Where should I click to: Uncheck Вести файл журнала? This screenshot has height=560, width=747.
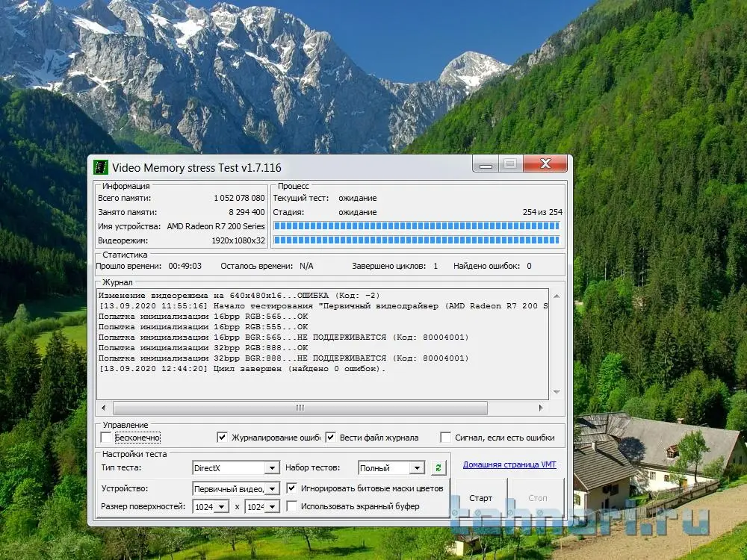tap(330, 437)
